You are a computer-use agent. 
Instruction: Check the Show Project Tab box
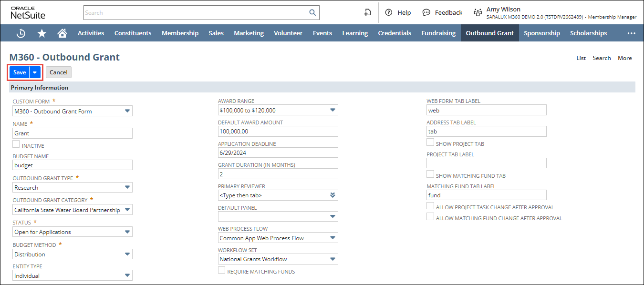coord(430,142)
